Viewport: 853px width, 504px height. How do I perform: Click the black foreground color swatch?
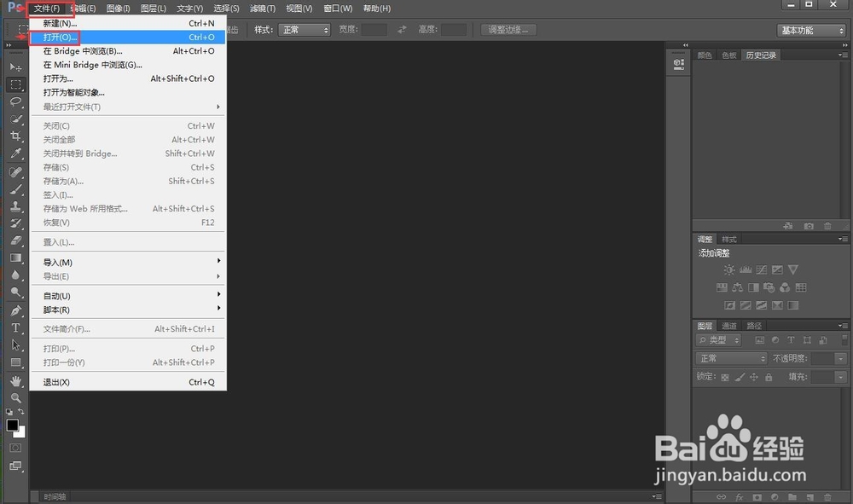pyautogui.click(x=12, y=425)
